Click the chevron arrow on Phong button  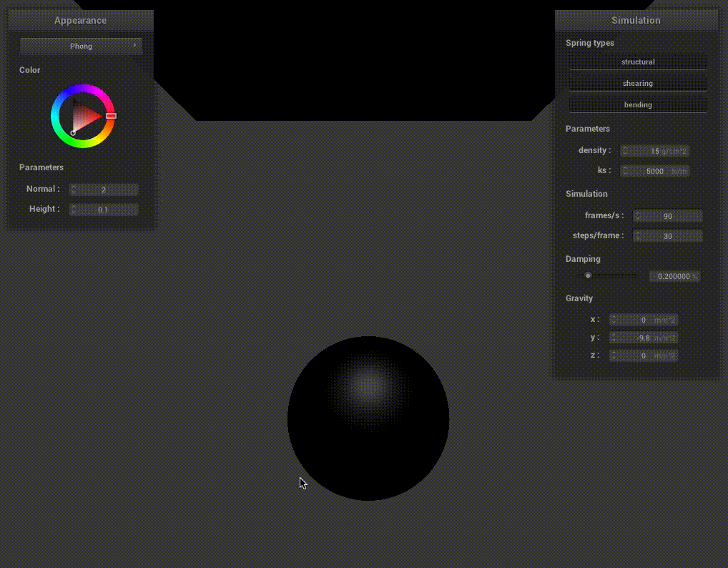click(x=134, y=46)
